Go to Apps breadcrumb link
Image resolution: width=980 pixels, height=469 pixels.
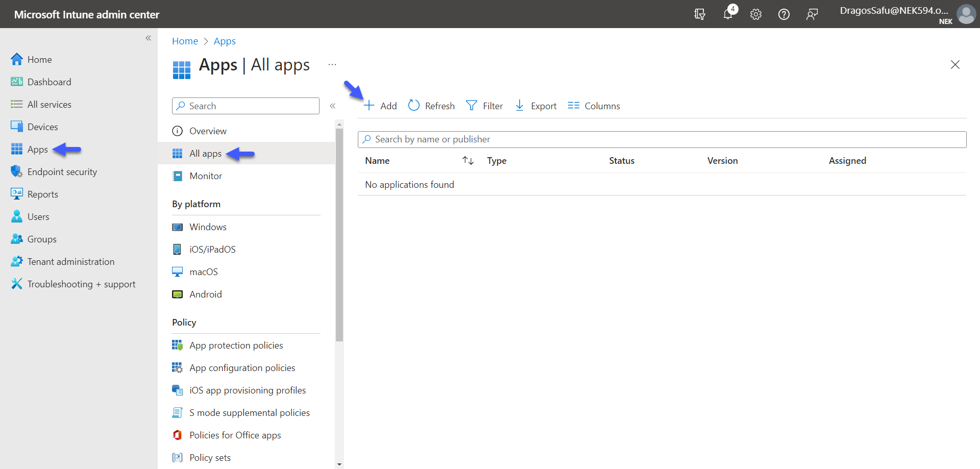click(x=225, y=41)
